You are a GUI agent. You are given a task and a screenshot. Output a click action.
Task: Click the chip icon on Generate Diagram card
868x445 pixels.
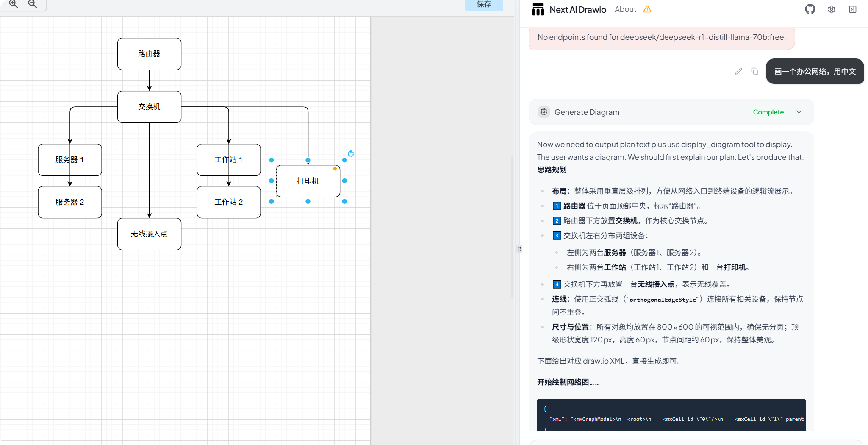(x=544, y=112)
